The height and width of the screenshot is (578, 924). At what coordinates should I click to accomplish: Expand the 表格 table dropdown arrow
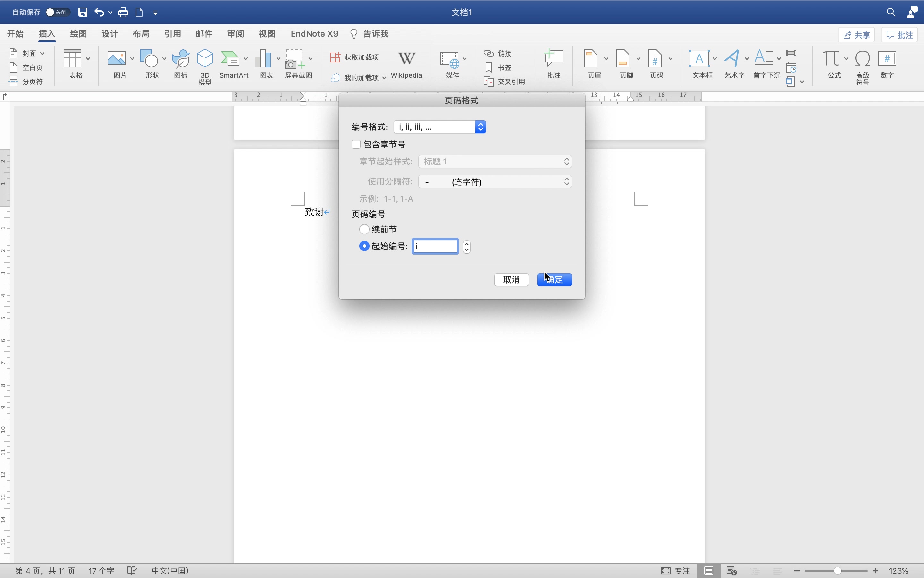tap(88, 58)
